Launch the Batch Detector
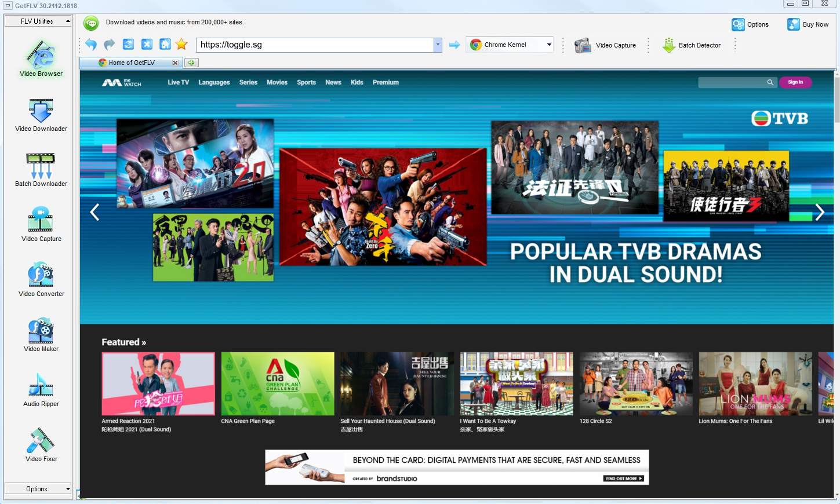Screen dimensions: 840x504 [x=692, y=45]
